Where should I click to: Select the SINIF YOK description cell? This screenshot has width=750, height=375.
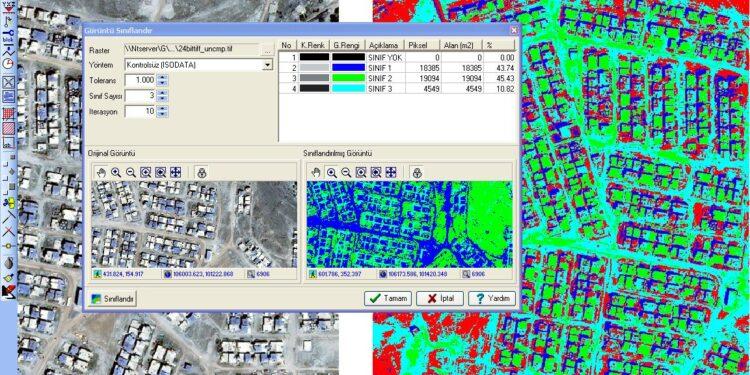386,57
